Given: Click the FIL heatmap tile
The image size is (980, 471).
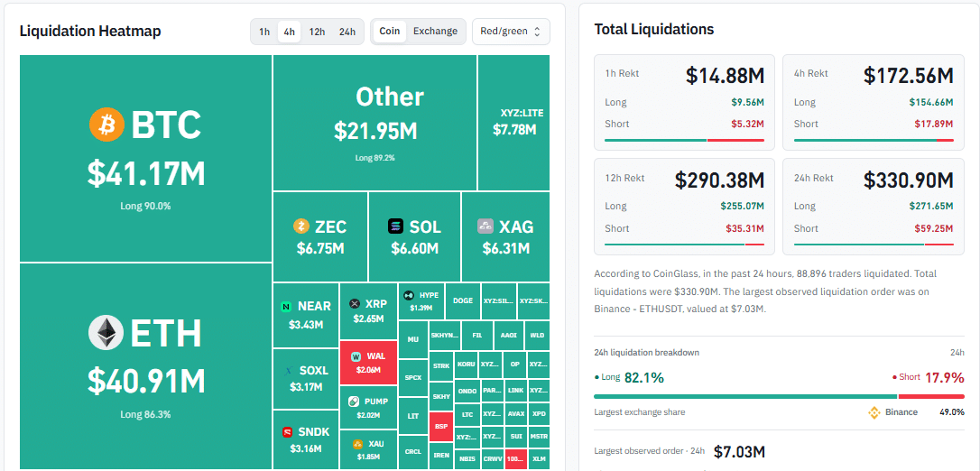Looking at the screenshot, I should click(476, 336).
